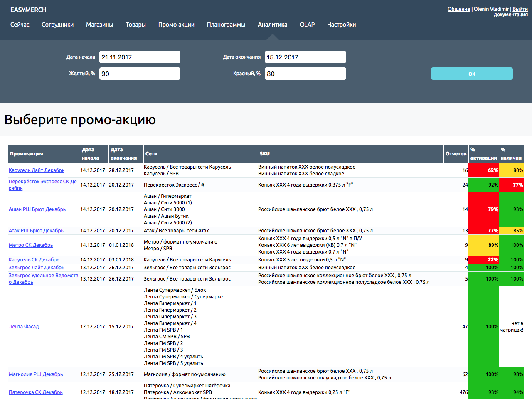The width and height of the screenshot is (532, 399).
Task: Open Магнолия РШ Декабрь promo
Action: pyautogui.click(x=36, y=374)
